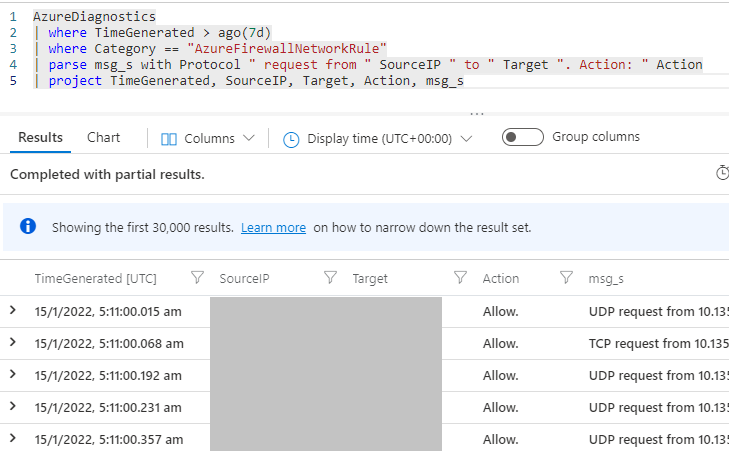The height and width of the screenshot is (451, 729).
Task: Click the query duration timer icon
Action: pyautogui.click(x=723, y=174)
